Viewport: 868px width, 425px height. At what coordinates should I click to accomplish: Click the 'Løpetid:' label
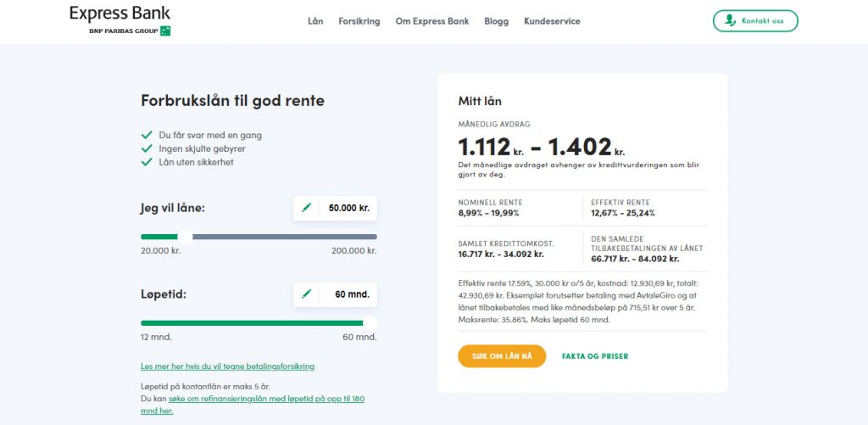point(164,294)
